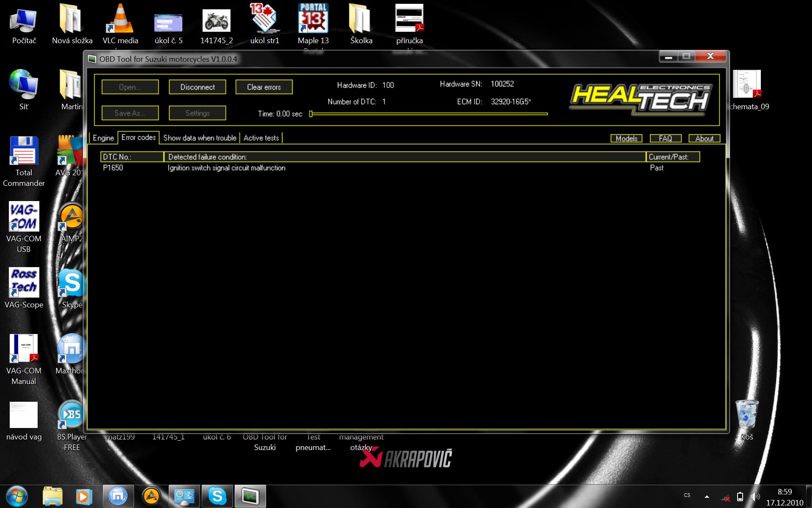This screenshot has width=812, height=508.
Task: Select the P1650 error code row
Action: [113, 168]
